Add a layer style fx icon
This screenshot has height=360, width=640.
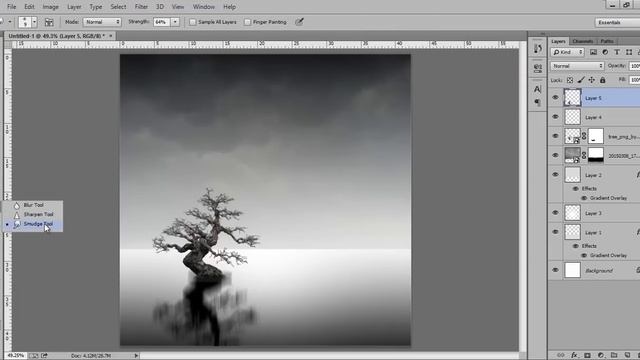[x=574, y=355]
